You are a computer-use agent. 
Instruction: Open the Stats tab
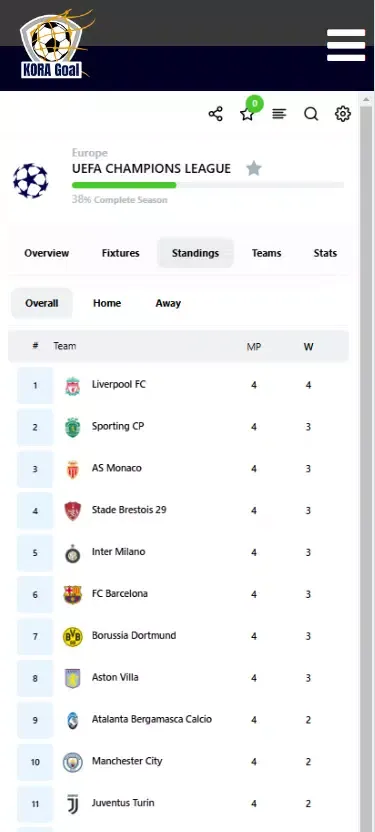325,253
